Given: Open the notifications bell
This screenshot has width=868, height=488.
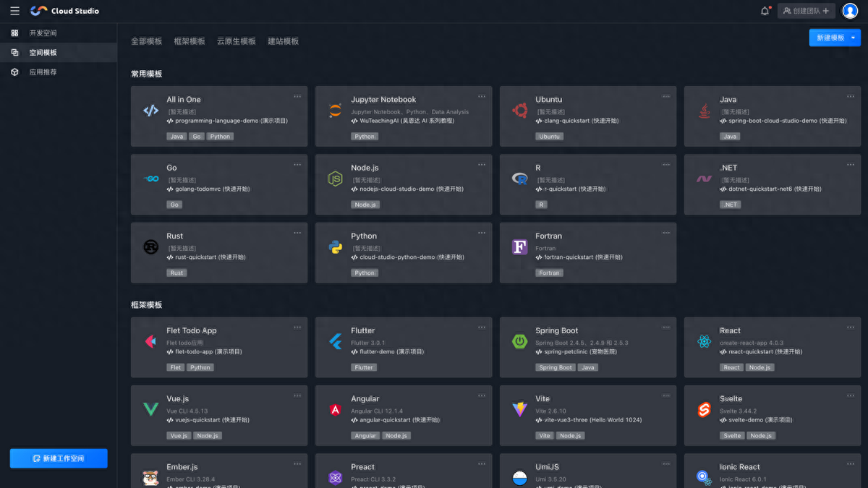Looking at the screenshot, I should point(765,11).
